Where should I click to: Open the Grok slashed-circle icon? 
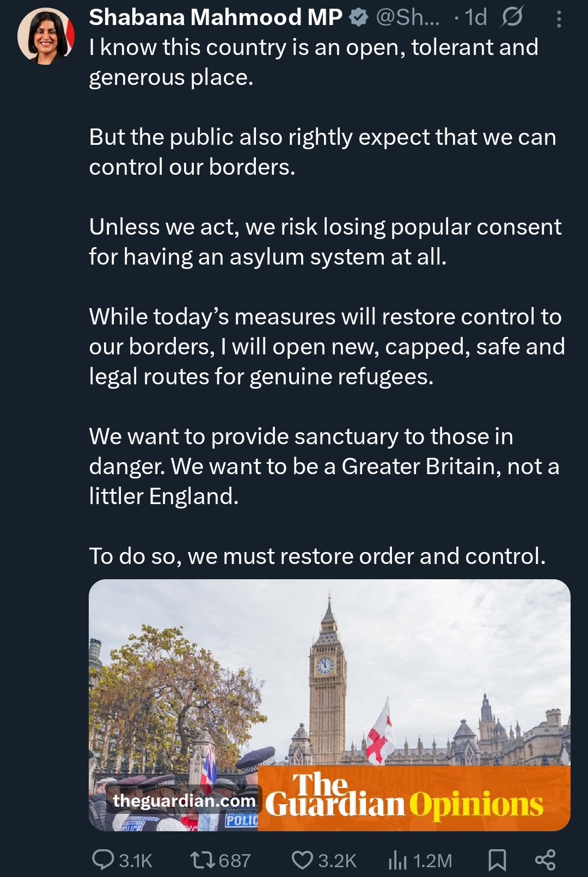(512, 17)
